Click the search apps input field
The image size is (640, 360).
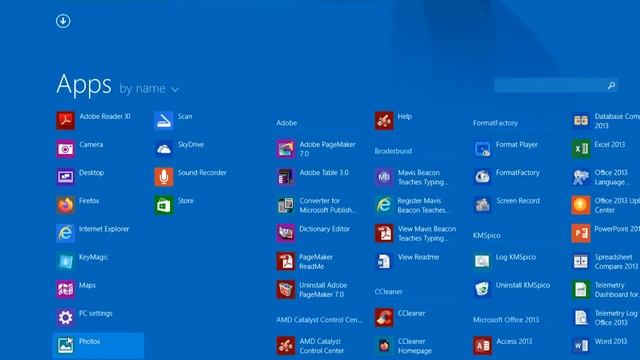coord(556,85)
